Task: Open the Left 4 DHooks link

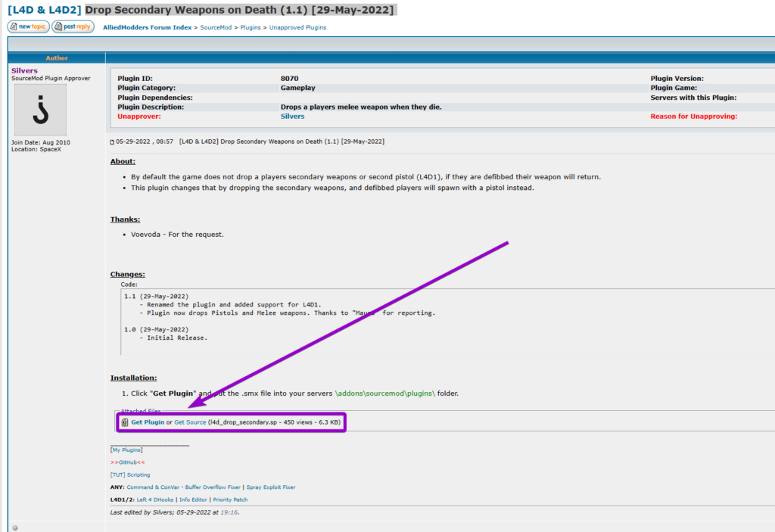Action: [155, 499]
